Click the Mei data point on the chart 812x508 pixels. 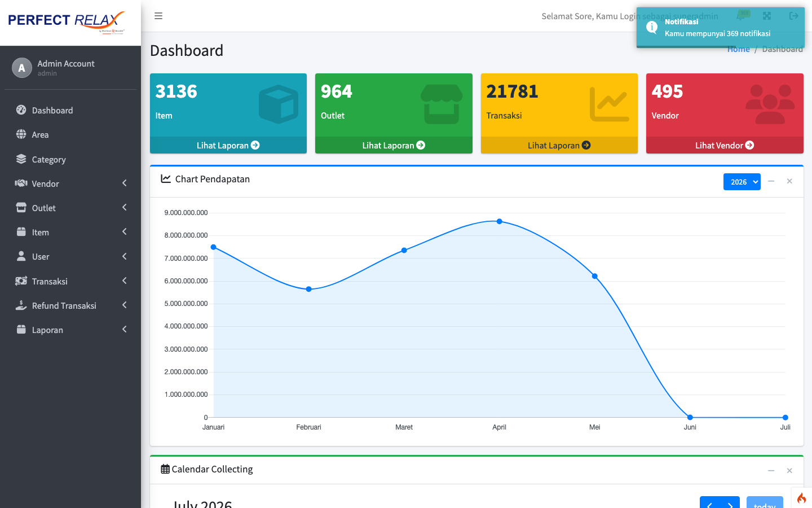(595, 276)
